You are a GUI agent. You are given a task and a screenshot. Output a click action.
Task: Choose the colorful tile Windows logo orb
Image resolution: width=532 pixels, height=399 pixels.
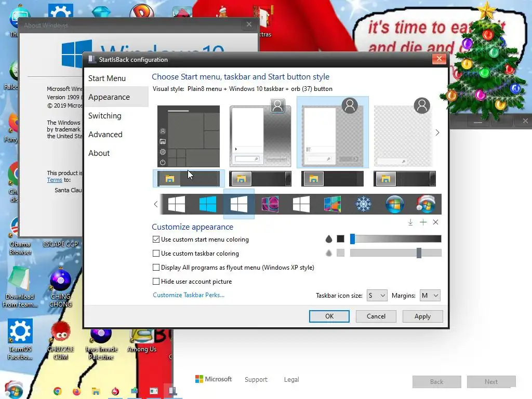[332, 204]
